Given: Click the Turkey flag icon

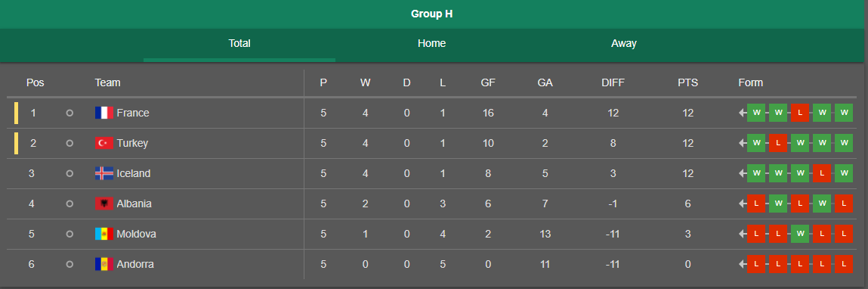Looking at the screenshot, I should [x=104, y=143].
